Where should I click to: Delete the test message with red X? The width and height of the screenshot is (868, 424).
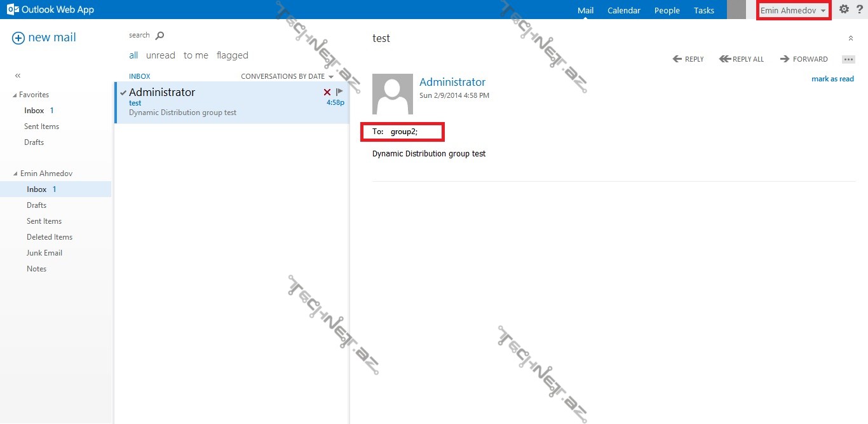pos(327,92)
